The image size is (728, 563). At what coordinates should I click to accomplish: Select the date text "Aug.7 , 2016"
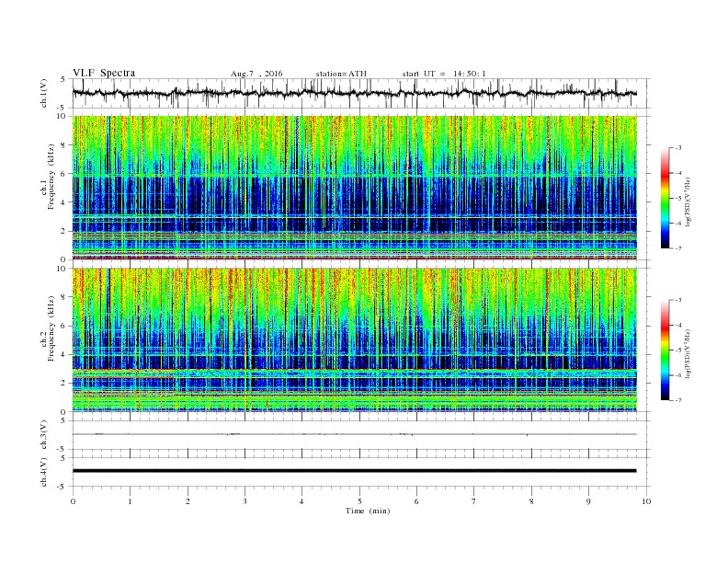tap(256, 74)
